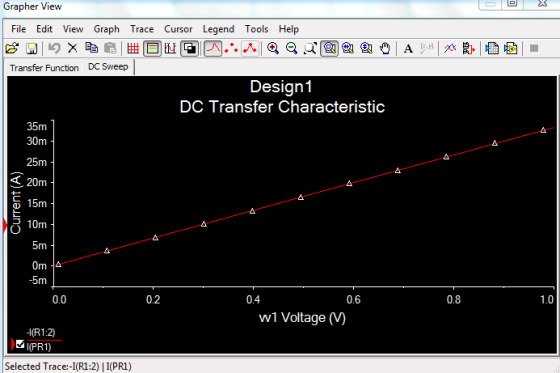
Task: Click the 35m y-axis tick label
Action: 37,126
